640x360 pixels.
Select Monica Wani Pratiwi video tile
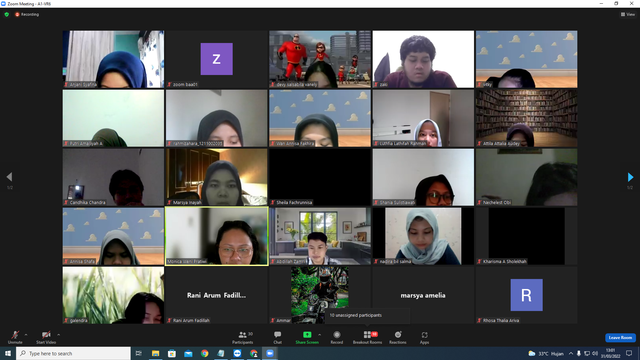tap(216, 236)
